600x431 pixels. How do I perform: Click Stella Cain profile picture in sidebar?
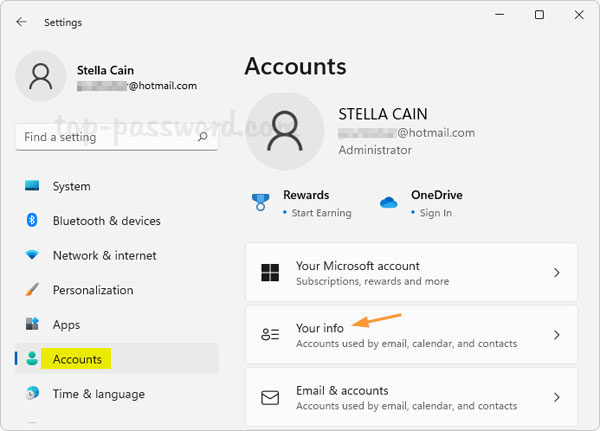[x=41, y=76]
